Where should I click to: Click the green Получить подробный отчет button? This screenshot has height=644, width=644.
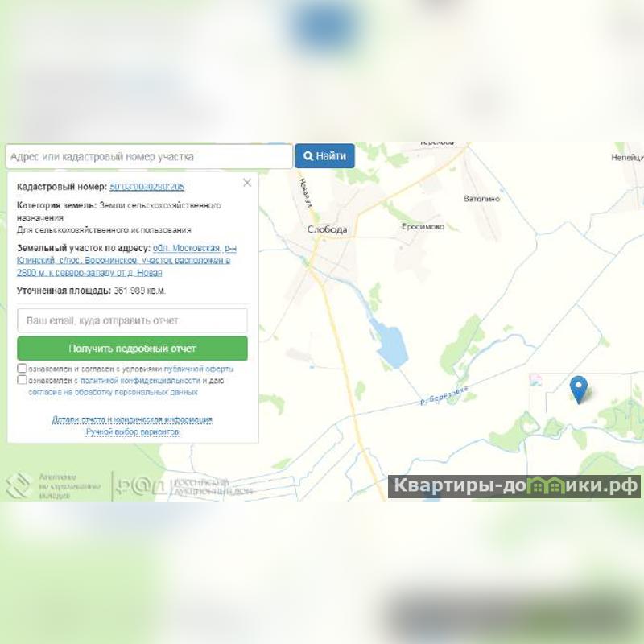tap(132, 349)
